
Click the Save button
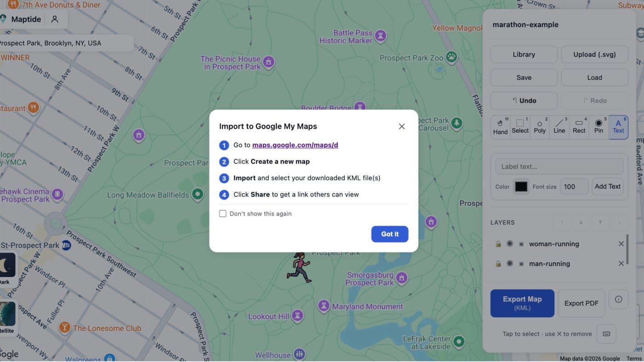pos(524,78)
